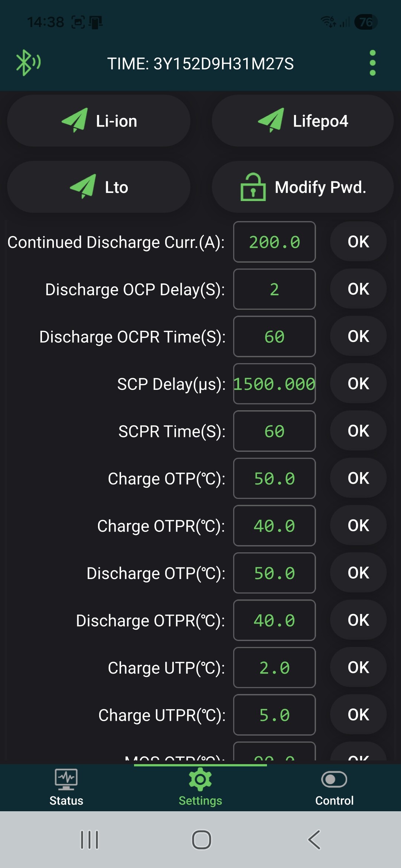Edit the Charge UTP temperature field
Viewport: 401px width, 868px height.
pos(274,668)
